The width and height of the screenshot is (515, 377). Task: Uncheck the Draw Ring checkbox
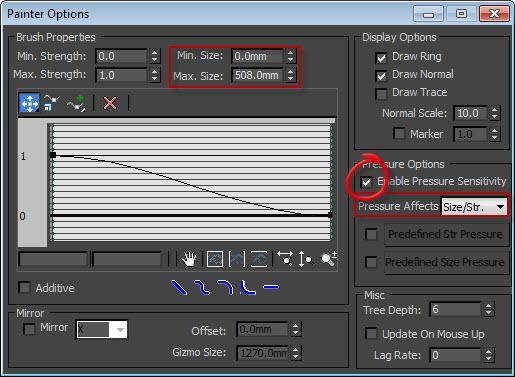(x=381, y=58)
